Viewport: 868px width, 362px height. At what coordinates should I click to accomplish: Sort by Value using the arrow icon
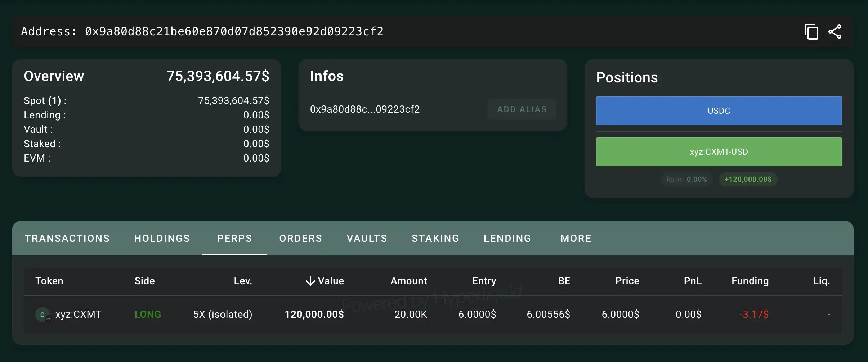310,281
